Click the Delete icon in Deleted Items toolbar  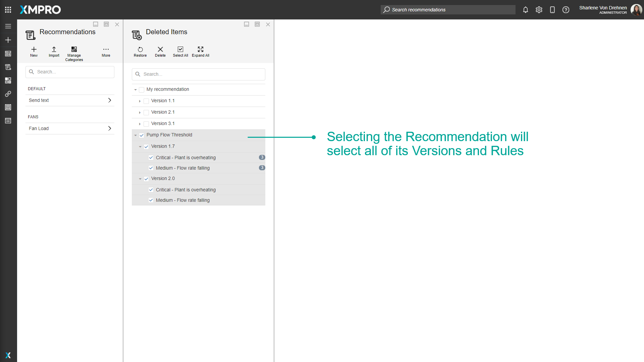coord(160,52)
